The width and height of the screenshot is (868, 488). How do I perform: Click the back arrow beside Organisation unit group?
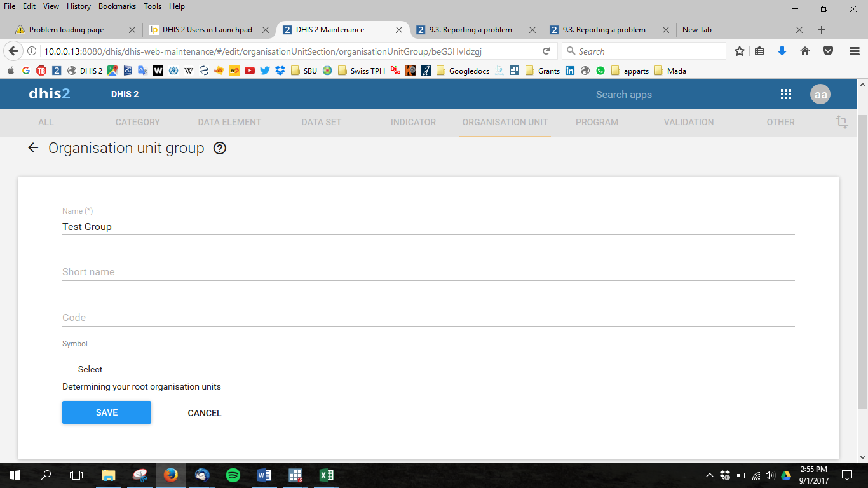[x=33, y=148]
